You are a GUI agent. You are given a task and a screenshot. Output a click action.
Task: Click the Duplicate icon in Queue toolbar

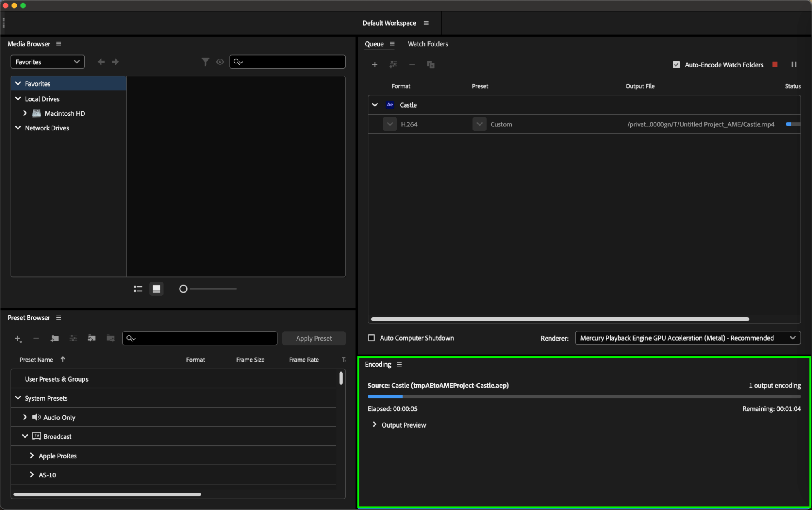point(431,65)
